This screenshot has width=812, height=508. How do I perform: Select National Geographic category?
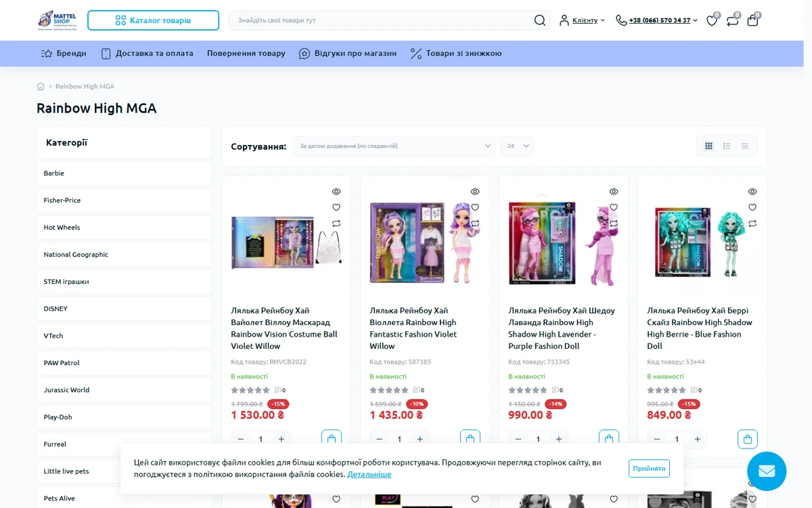[x=125, y=255]
